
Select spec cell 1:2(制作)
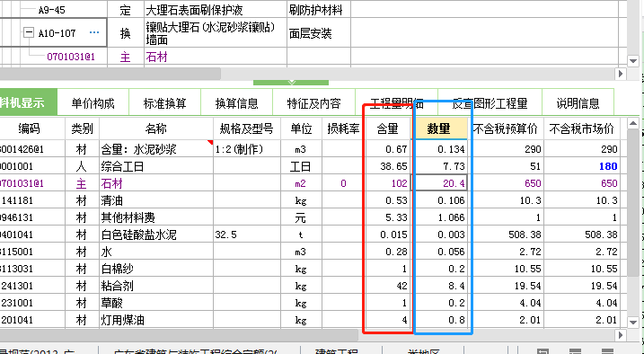click(246, 149)
